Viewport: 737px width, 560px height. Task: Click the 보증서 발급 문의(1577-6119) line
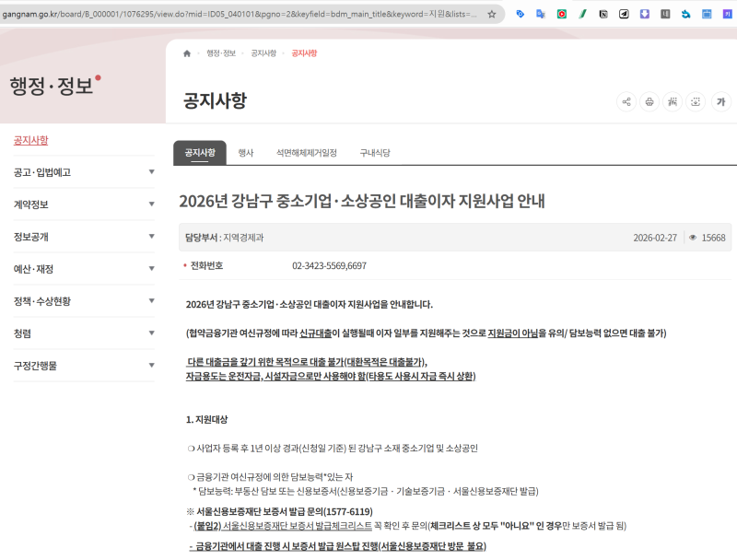coord(280,511)
